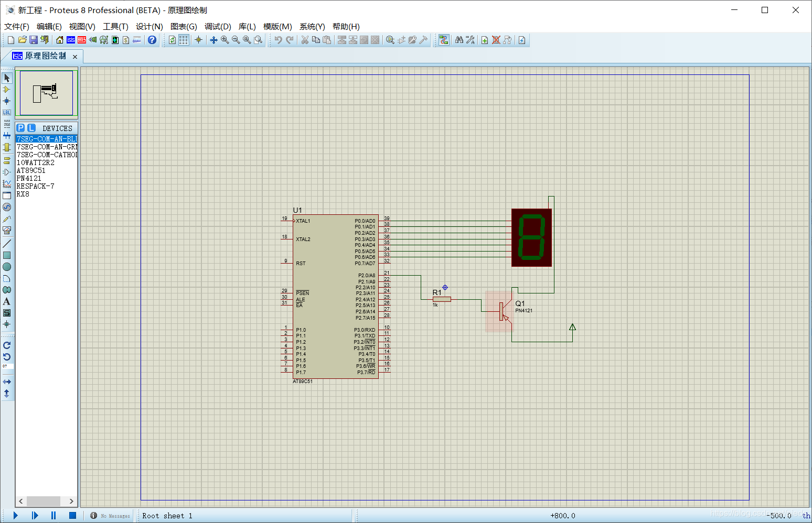Select the Device Pins Mode tool
This screenshot has width=812, height=523.
[x=7, y=172]
